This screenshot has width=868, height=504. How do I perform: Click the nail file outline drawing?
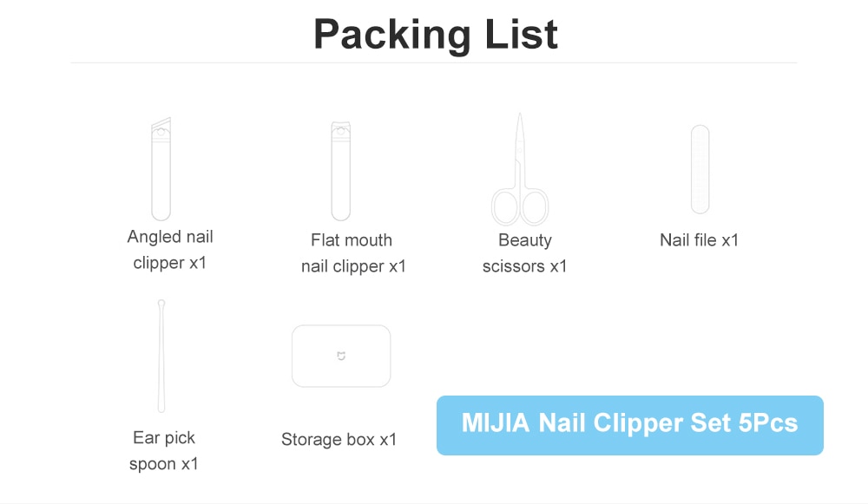pos(700,169)
